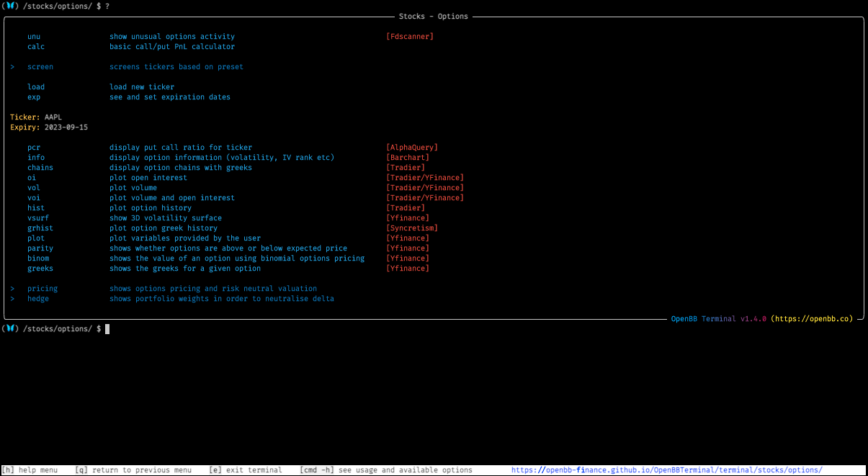Screen dimensions: 868x476
Task: Click the Ticker: AAPL value
Action: [53, 117]
